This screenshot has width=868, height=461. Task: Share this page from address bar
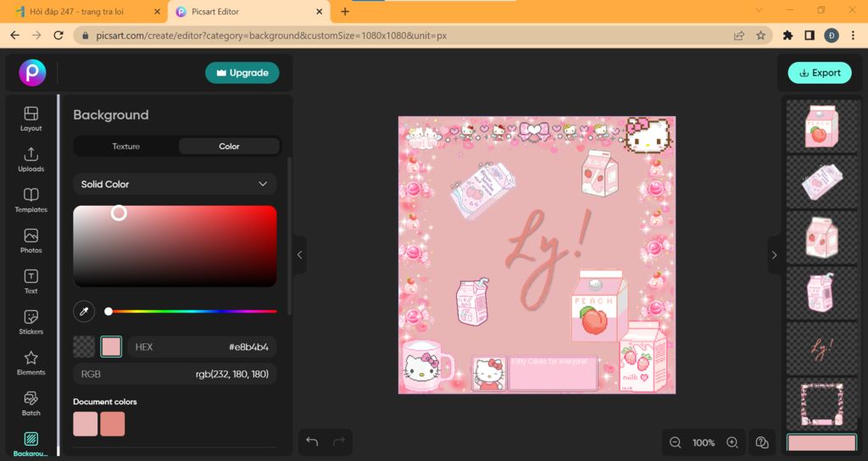tap(738, 36)
